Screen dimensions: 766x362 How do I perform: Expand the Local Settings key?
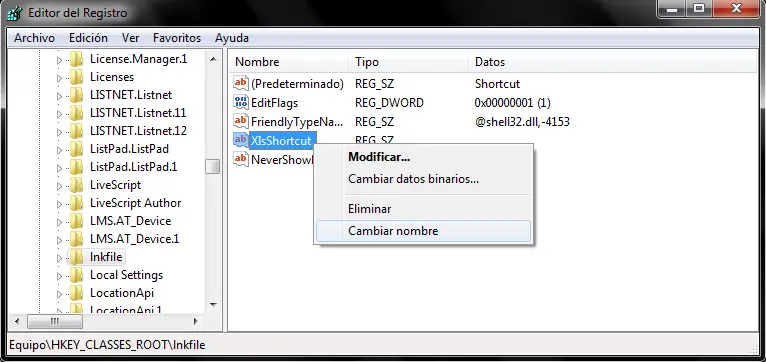(59, 276)
